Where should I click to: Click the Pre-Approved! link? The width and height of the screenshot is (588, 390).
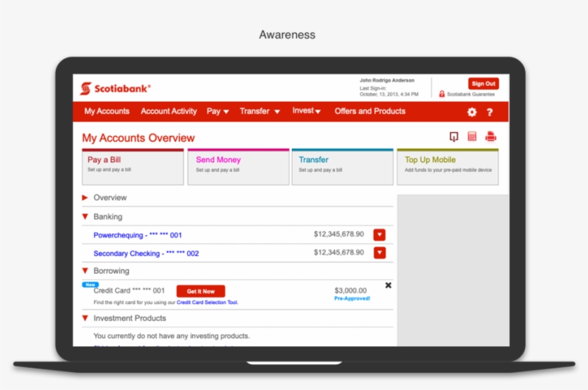coord(352,298)
